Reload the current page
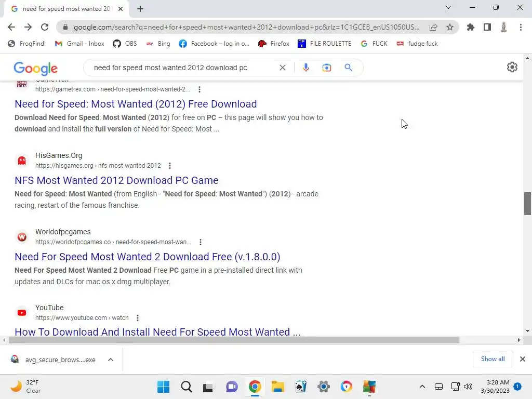The width and height of the screenshot is (532, 399). pyautogui.click(x=45, y=27)
